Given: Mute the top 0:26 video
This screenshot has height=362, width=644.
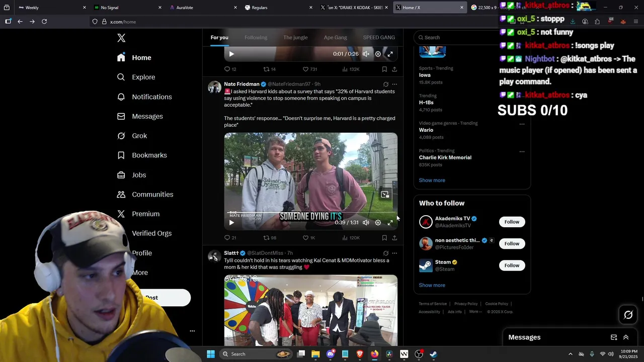Looking at the screenshot, I should [366, 54].
